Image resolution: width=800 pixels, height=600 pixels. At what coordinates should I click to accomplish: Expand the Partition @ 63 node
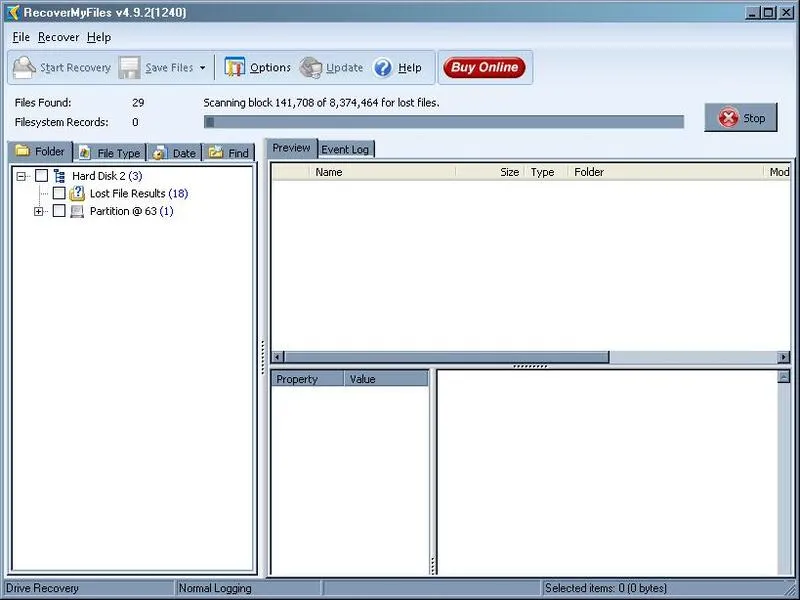coord(39,211)
